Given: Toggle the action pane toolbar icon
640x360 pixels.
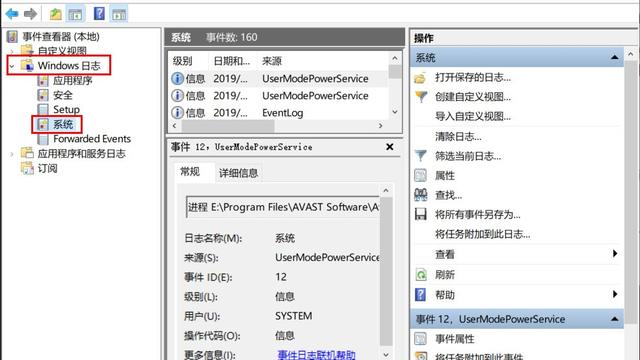Looking at the screenshot, I should (119, 14).
